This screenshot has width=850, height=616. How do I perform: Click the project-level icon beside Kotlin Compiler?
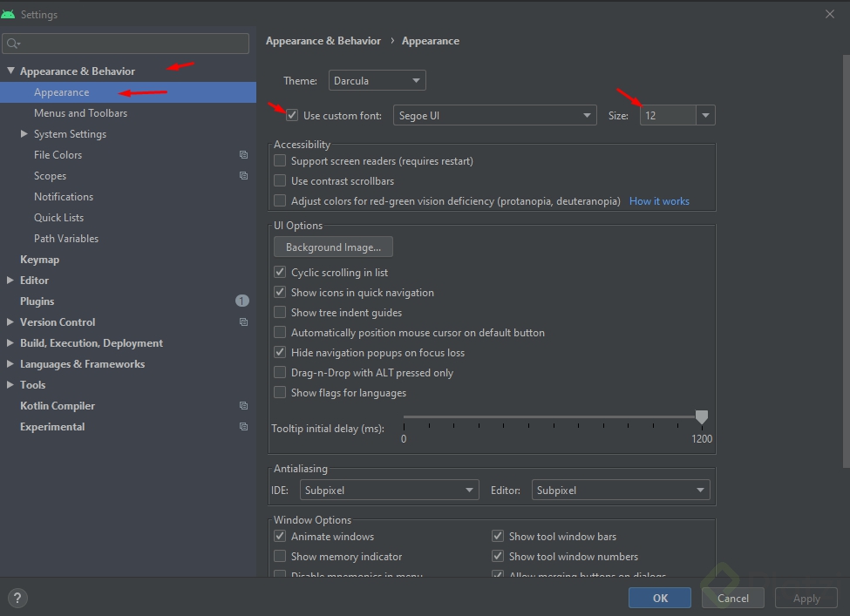coord(244,406)
